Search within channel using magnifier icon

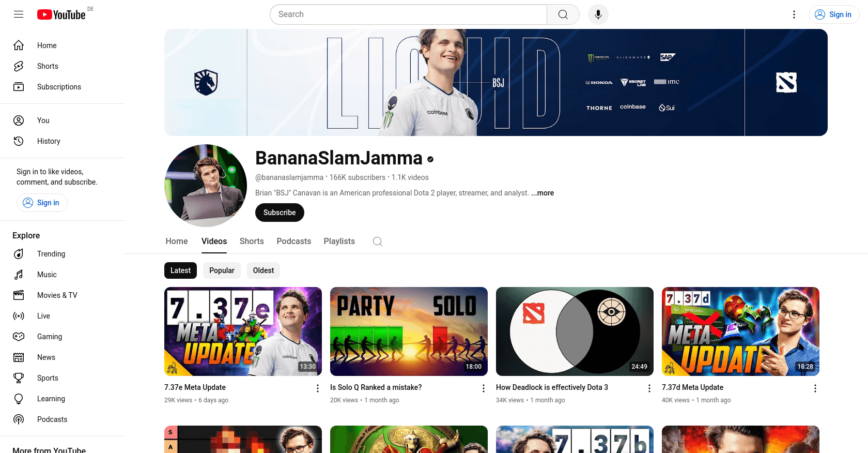point(378,241)
